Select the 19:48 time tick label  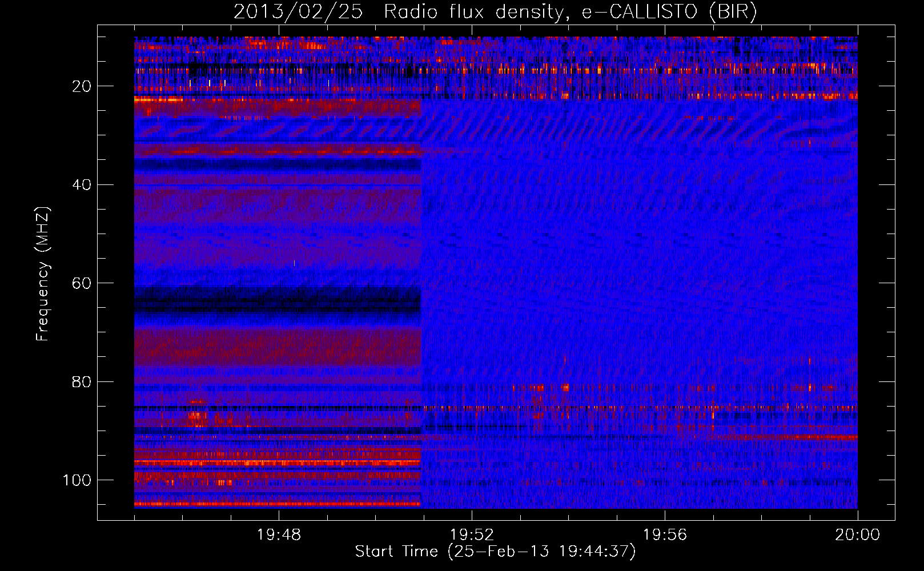point(279,535)
